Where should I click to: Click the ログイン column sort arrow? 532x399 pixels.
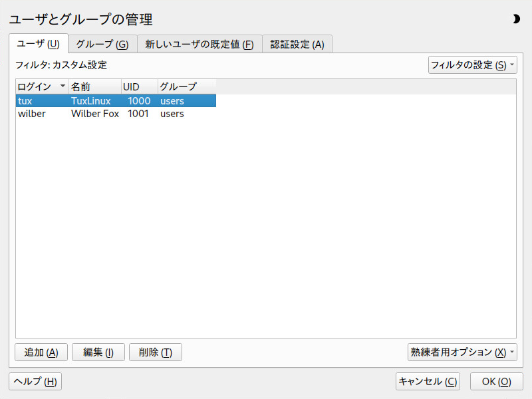[x=63, y=86]
